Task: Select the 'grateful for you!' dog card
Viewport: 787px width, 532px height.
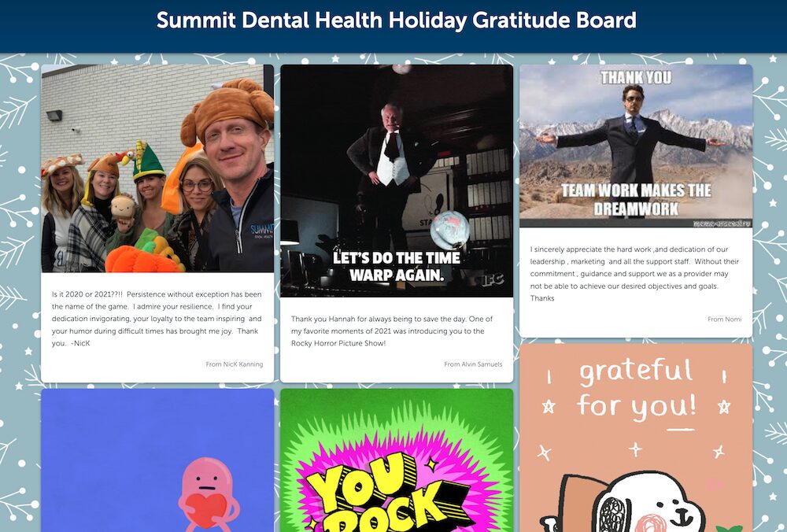Action: [x=636, y=438]
